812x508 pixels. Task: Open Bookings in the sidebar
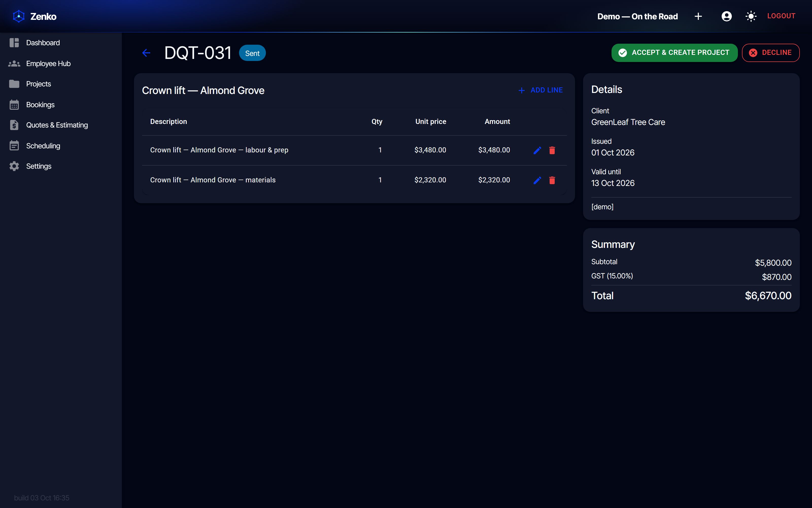point(61,105)
